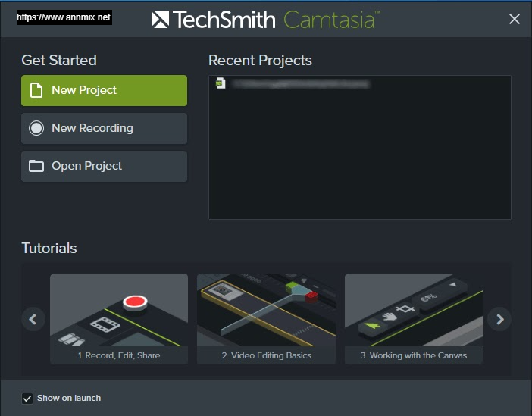The image size is (532, 416).
Task: Click the TechSmith logo icon
Action: coord(160,20)
